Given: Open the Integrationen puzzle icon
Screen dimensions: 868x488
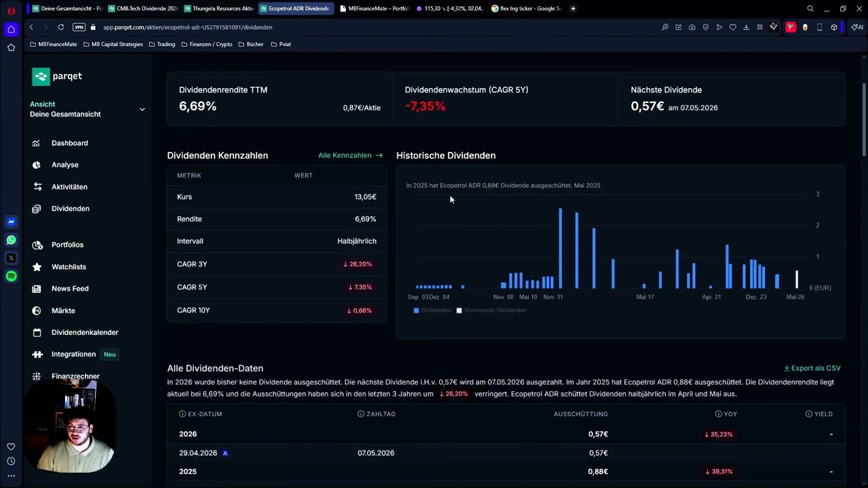Looking at the screenshot, I should pos(37,354).
